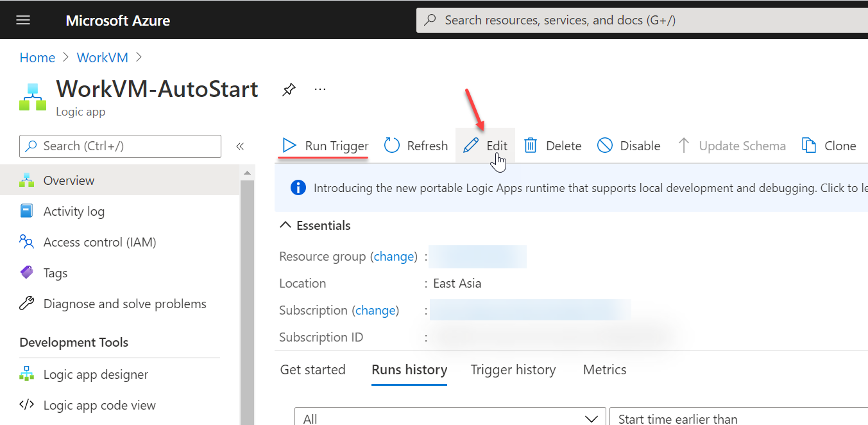The width and height of the screenshot is (868, 425).
Task: Open the hamburger portal menu
Action: coord(23,20)
